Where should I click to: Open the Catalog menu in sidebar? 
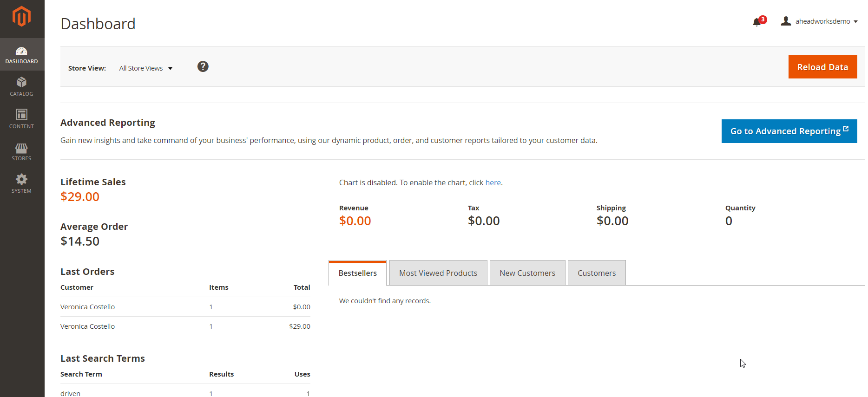pos(21,87)
